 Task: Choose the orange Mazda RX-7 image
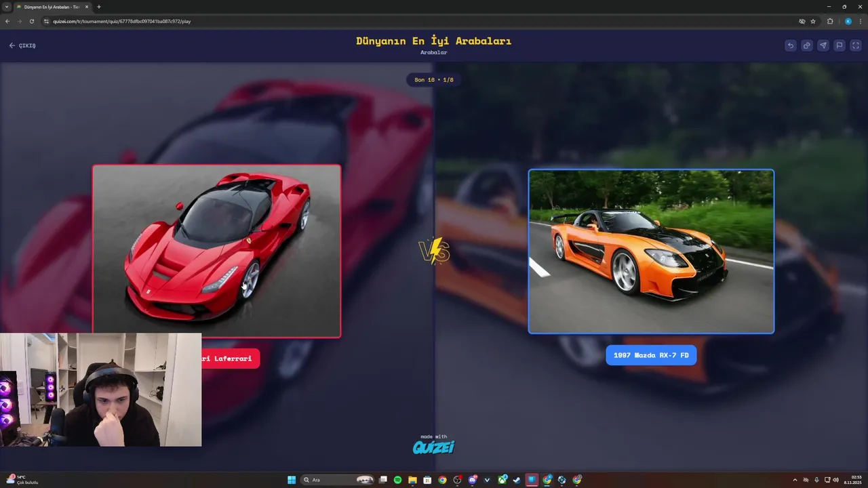point(651,251)
